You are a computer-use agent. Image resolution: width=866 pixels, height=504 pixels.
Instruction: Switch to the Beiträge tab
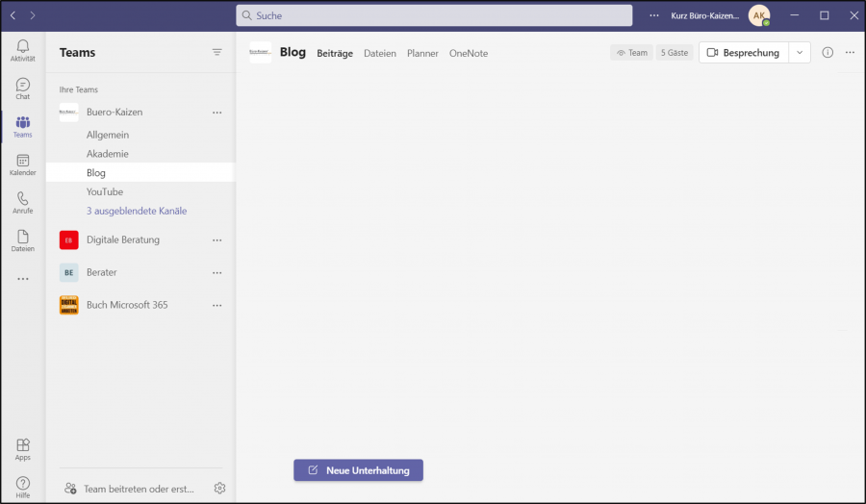click(335, 53)
